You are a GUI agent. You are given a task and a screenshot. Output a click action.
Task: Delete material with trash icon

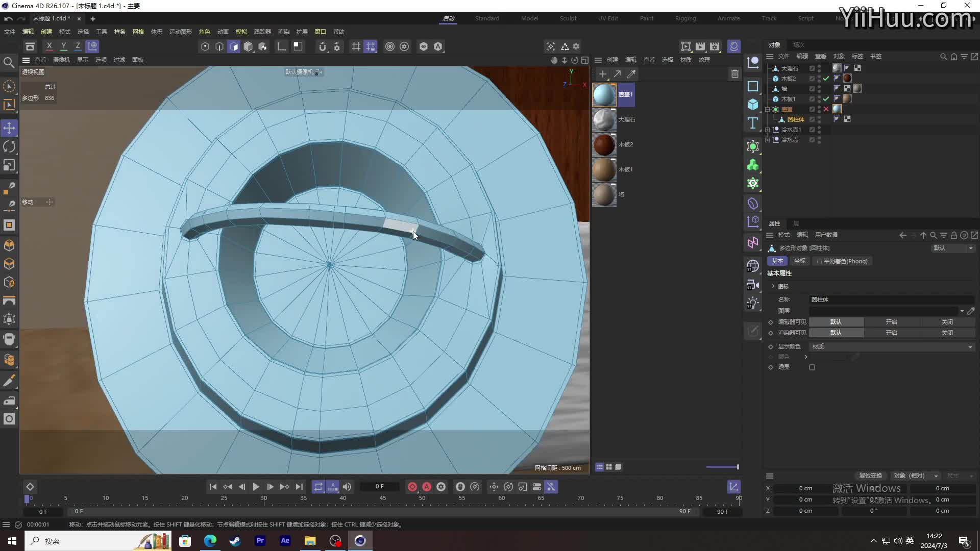[x=735, y=74]
